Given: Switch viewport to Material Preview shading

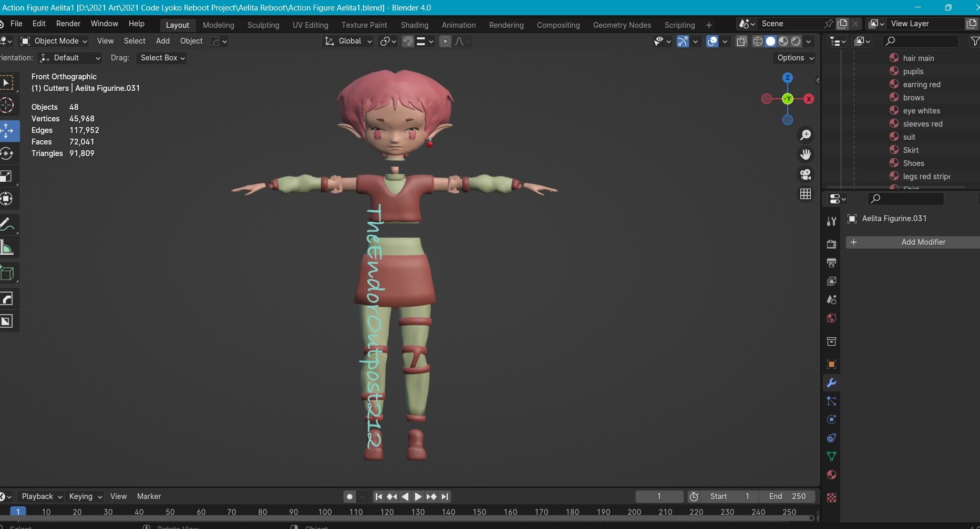Looking at the screenshot, I should (x=783, y=41).
